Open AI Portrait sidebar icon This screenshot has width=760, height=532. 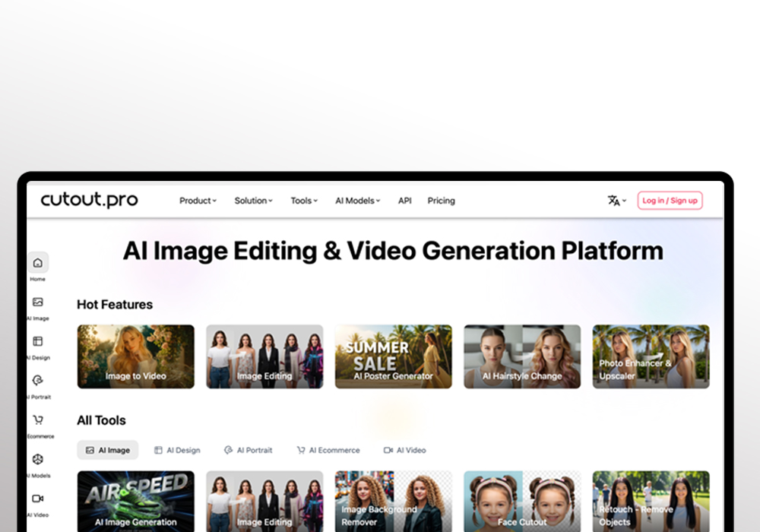tap(38, 381)
